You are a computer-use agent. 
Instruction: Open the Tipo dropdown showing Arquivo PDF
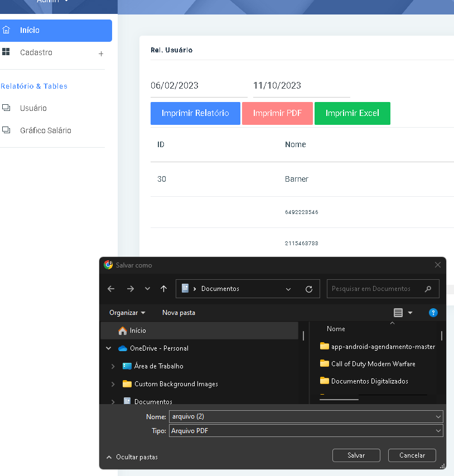438,430
